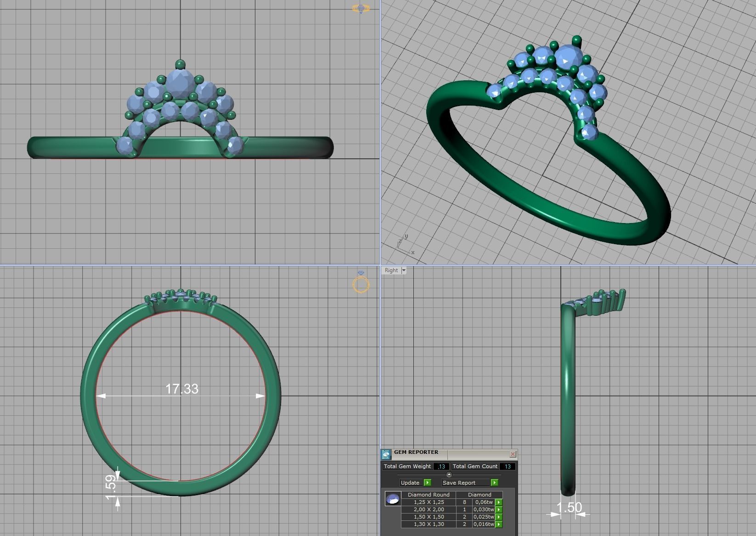Select the '1,50 X 1,50' size cell
756x536 pixels.
click(429, 517)
